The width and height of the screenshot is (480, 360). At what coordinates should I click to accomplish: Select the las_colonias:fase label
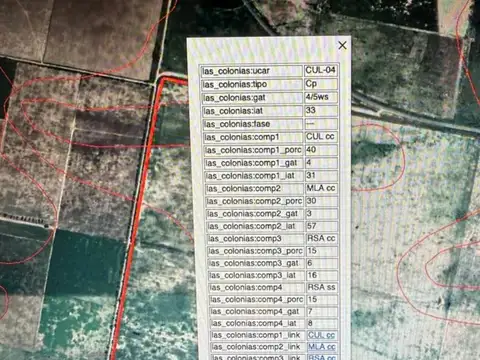click(237, 124)
